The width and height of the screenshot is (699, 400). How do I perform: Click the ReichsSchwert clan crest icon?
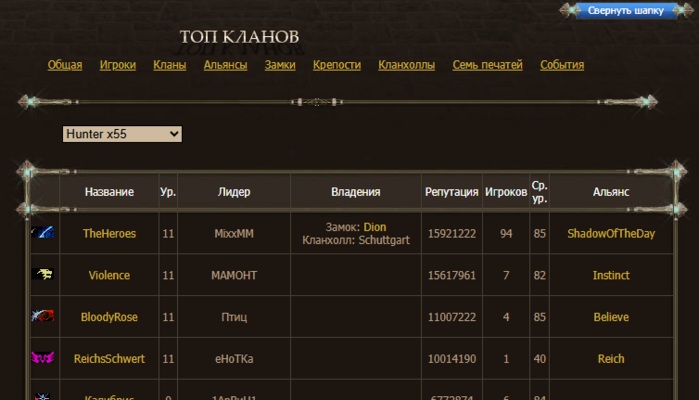[43, 359]
